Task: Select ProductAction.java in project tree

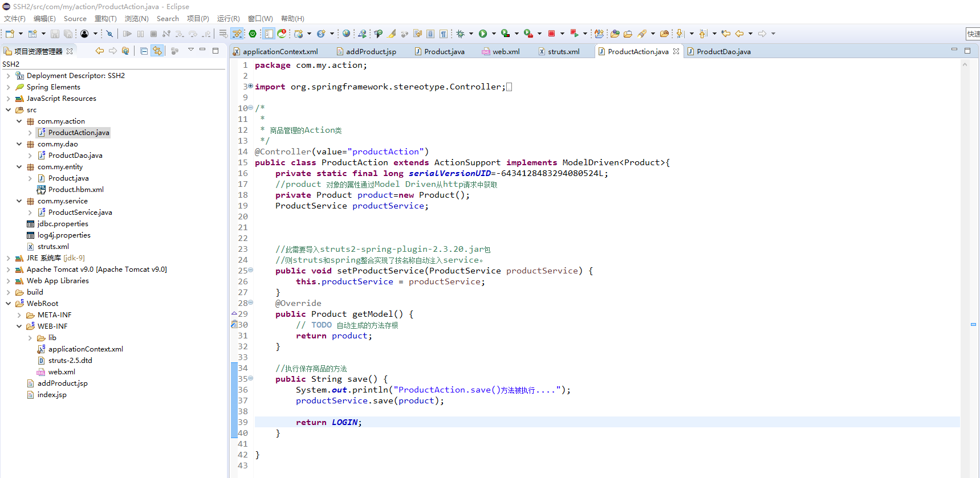Action: 79,133
